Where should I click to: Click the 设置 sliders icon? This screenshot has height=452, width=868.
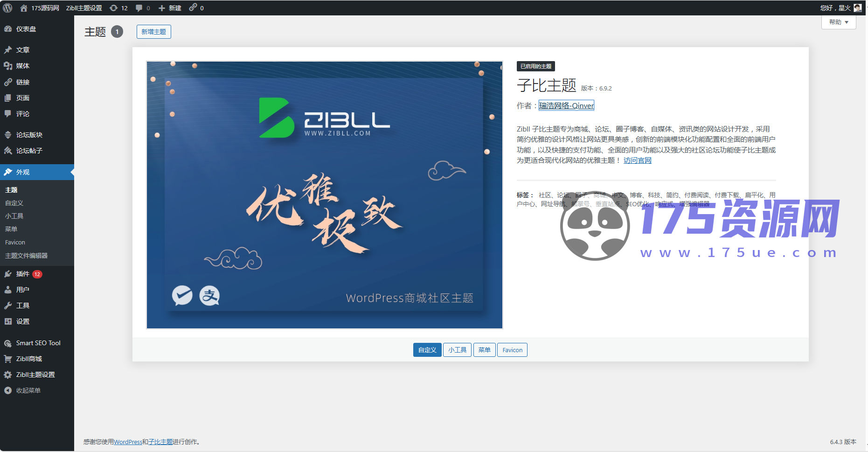click(8, 321)
